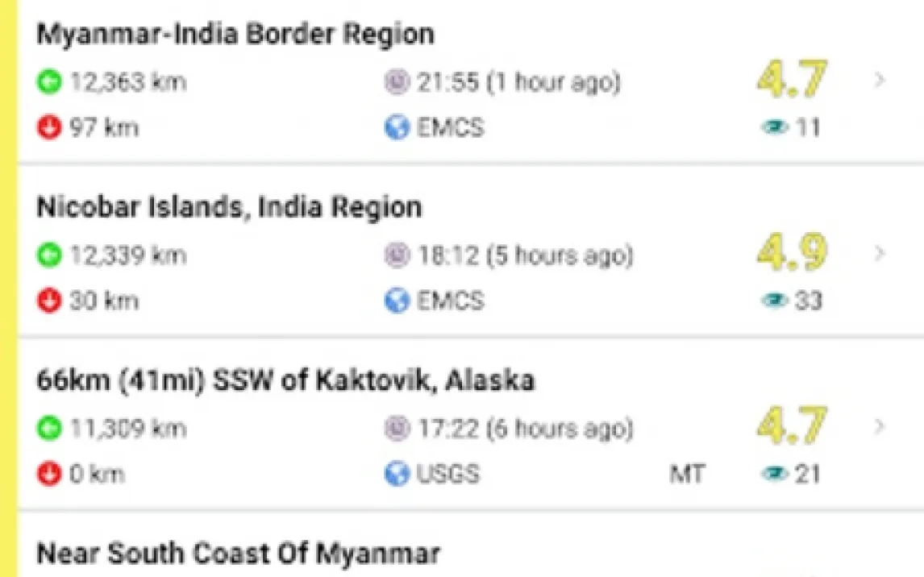This screenshot has height=577, width=924.
Task: Open Myanmar-India Border Region earthquake title
Action: (235, 35)
